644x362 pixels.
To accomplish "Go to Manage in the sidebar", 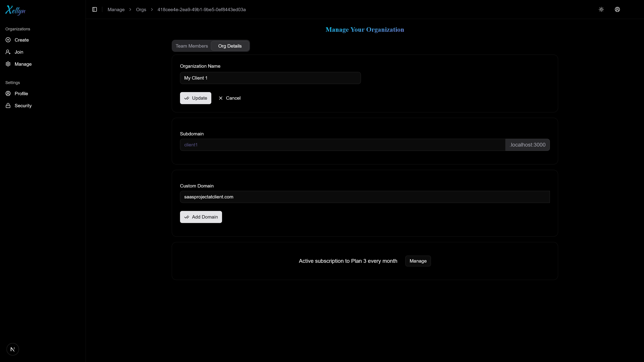I will pyautogui.click(x=23, y=64).
